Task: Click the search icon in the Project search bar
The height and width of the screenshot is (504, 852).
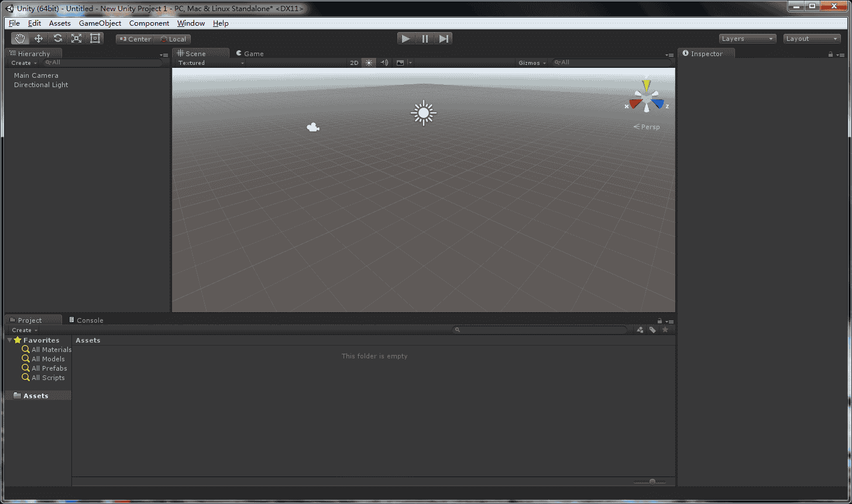Action: click(x=457, y=329)
